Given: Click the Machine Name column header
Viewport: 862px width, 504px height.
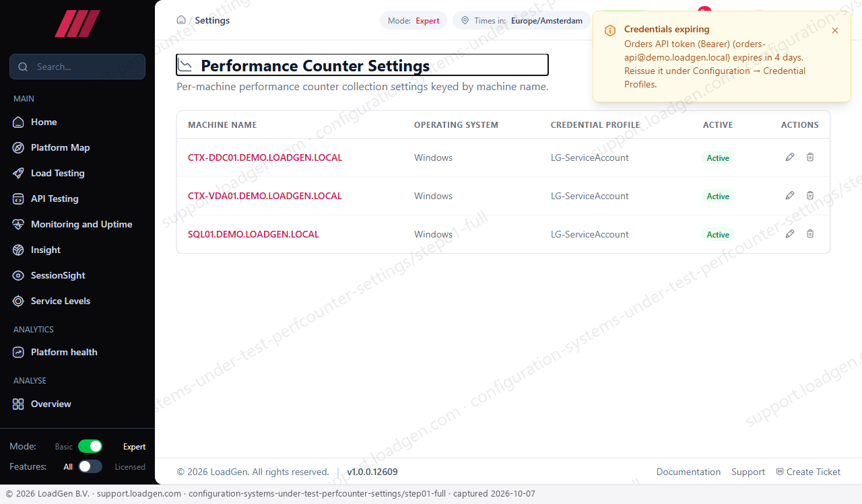Looking at the screenshot, I should click(x=222, y=124).
